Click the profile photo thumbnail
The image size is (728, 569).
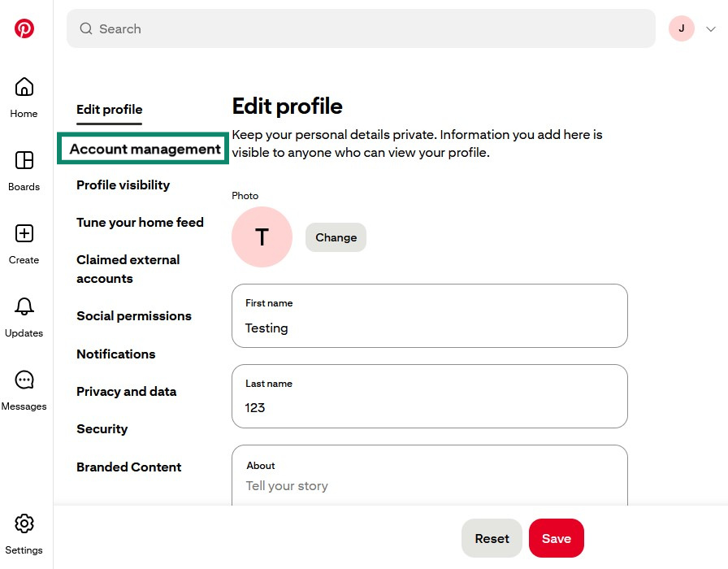(262, 237)
